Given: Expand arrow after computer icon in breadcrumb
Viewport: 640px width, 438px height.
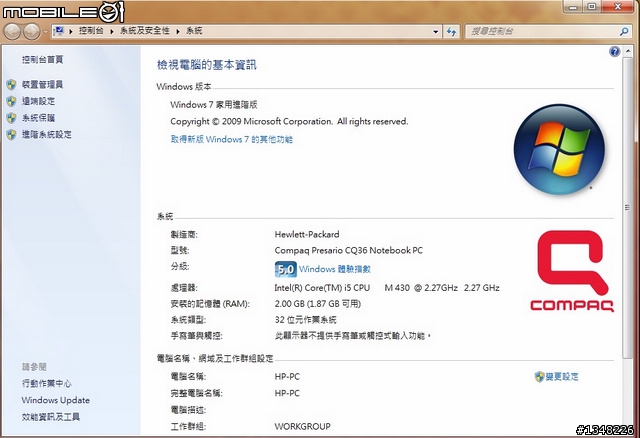Looking at the screenshot, I should [x=71, y=31].
